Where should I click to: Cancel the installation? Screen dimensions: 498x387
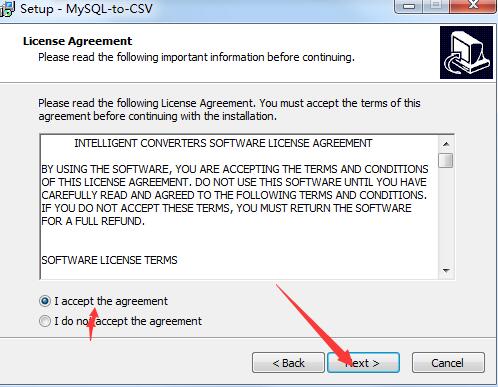click(448, 363)
